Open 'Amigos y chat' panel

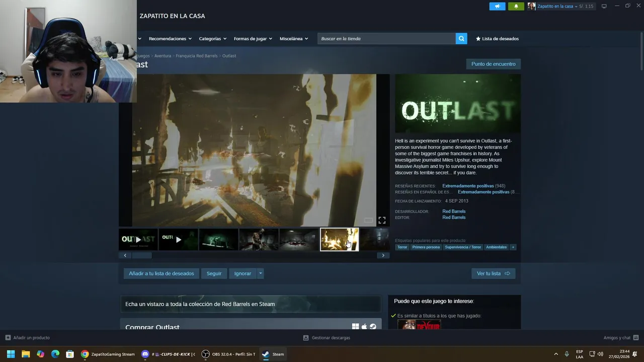pos(621,338)
